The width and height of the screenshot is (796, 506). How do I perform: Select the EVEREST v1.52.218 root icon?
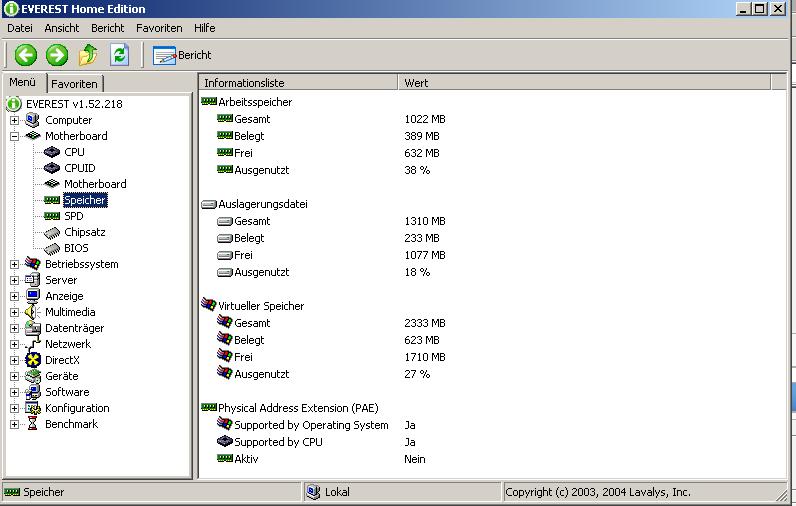point(14,104)
